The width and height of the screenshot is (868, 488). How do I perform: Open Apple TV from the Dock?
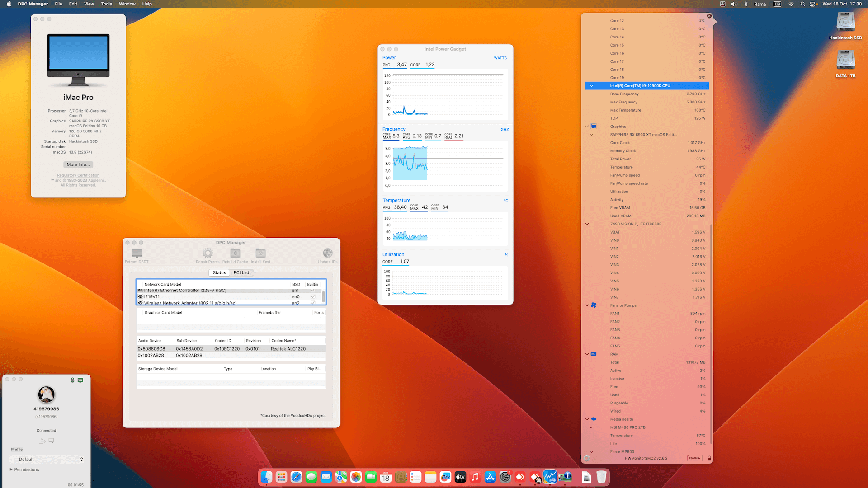(x=460, y=477)
